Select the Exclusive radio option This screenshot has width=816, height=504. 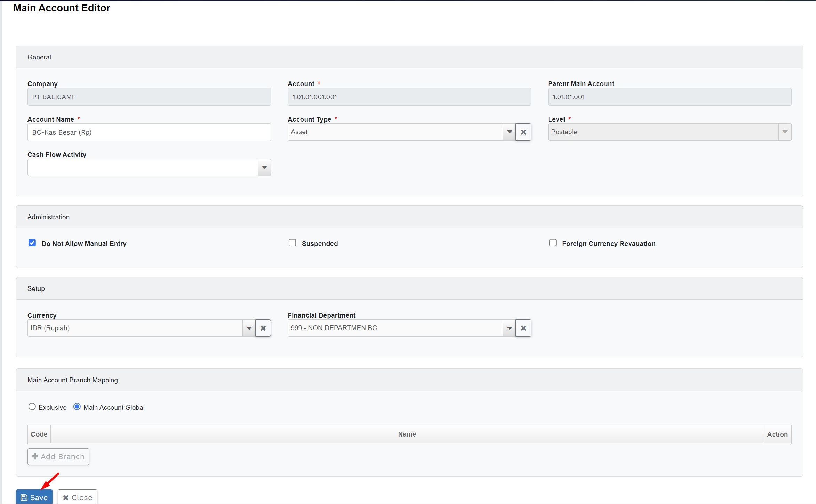click(32, 407)
